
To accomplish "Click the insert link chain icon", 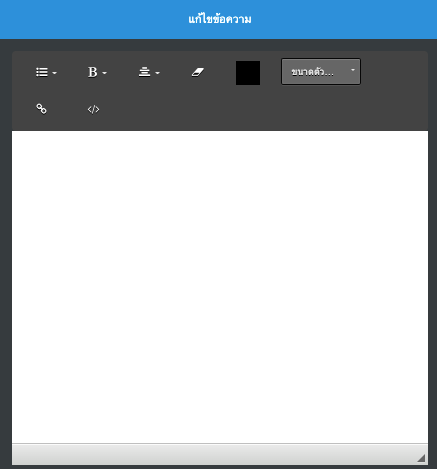I will (41, 109).
